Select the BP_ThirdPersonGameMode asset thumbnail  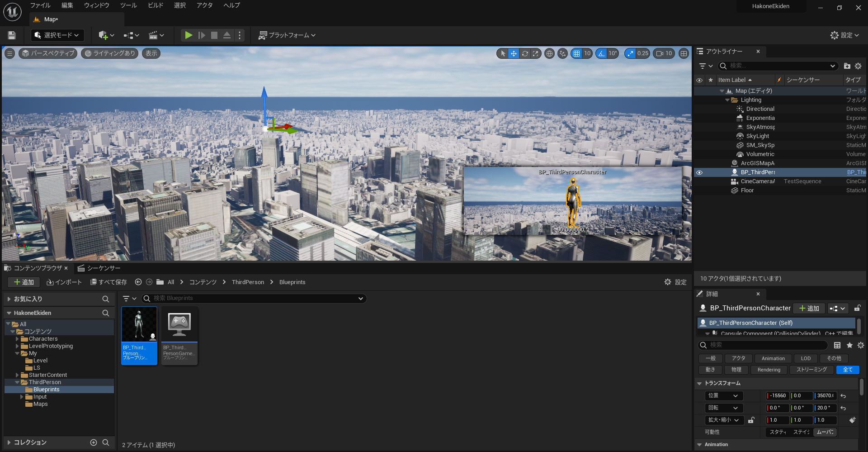pos(179,336)
